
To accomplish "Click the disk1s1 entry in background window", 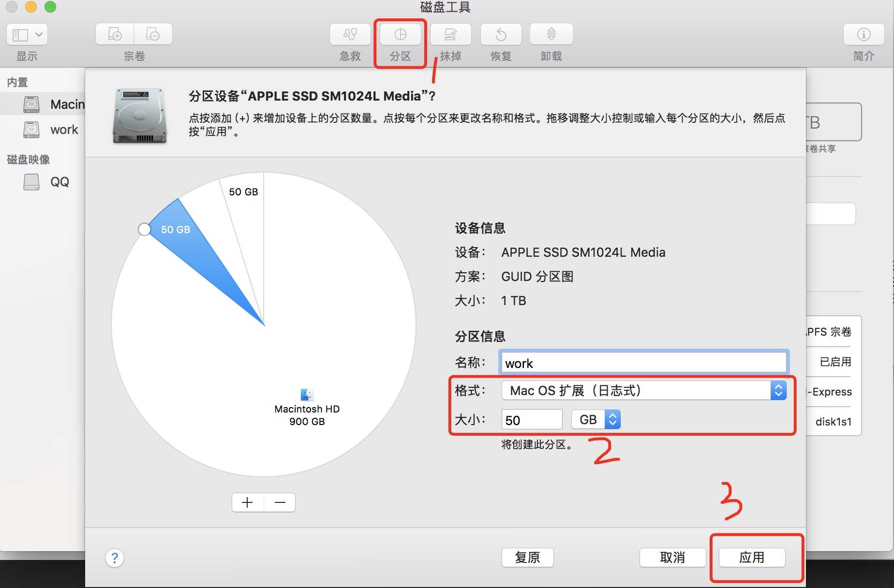I will click(833, 422).
